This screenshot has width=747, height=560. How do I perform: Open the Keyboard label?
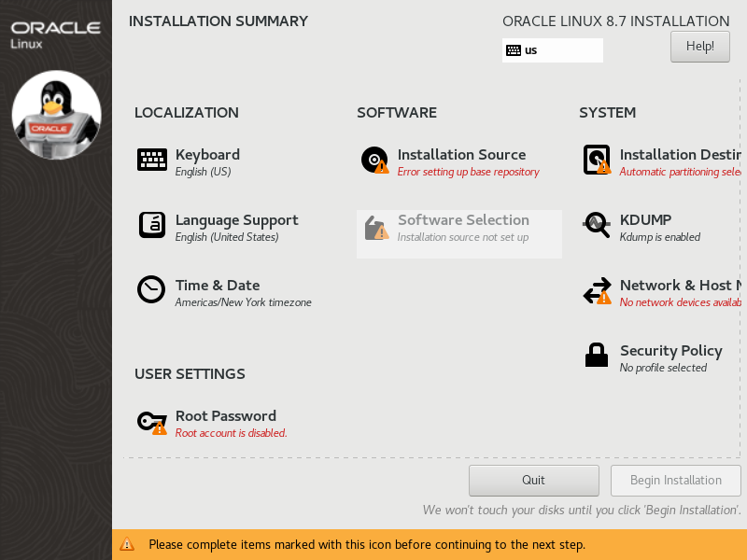coord(207,154)
